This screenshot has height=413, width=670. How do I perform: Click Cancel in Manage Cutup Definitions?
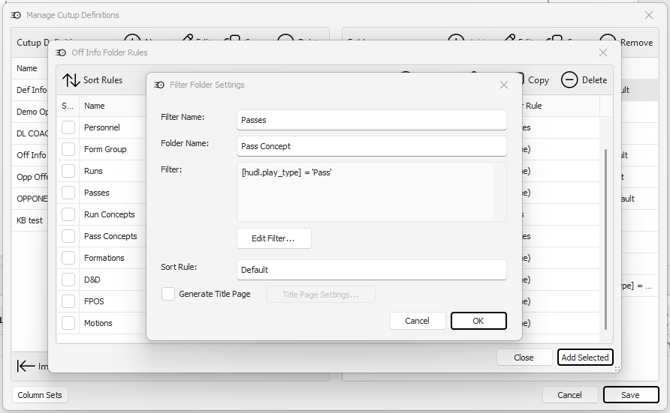coord(570,395)
